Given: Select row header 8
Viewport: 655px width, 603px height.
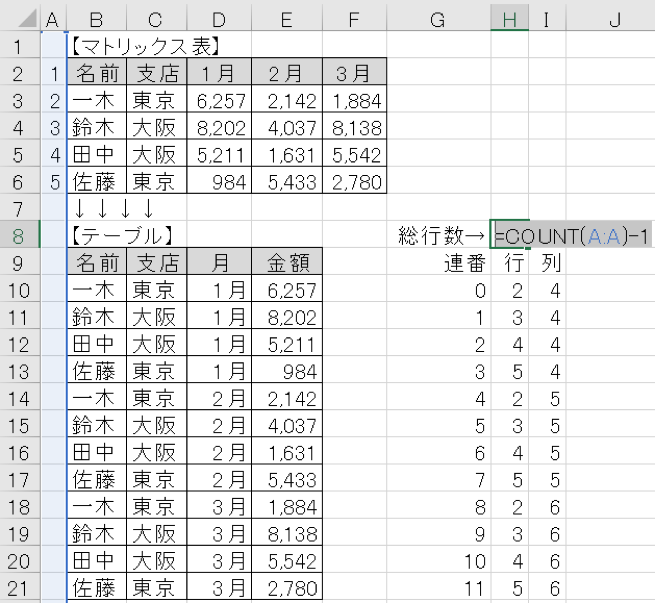Looking at the screenshot, I should click(x=20, y=236).
